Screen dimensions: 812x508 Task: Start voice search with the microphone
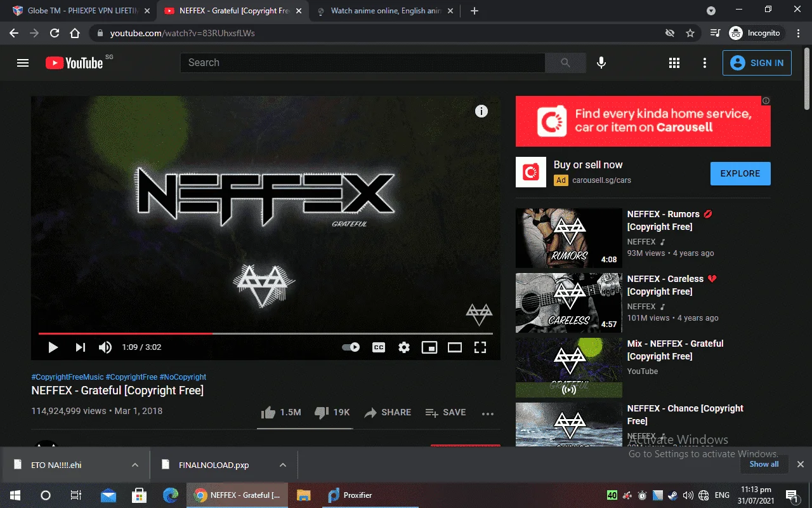click(601, 63)
